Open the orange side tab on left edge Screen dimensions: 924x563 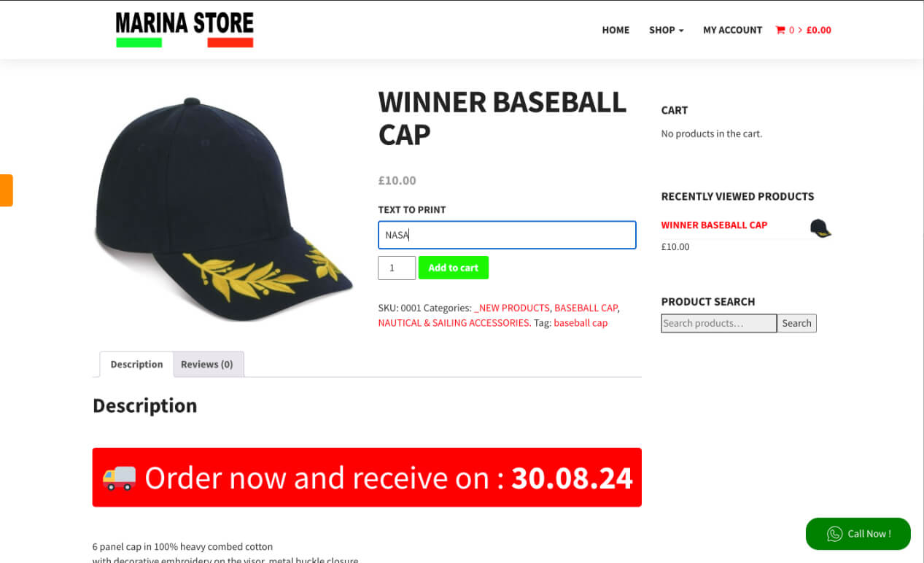click(6, 190)
